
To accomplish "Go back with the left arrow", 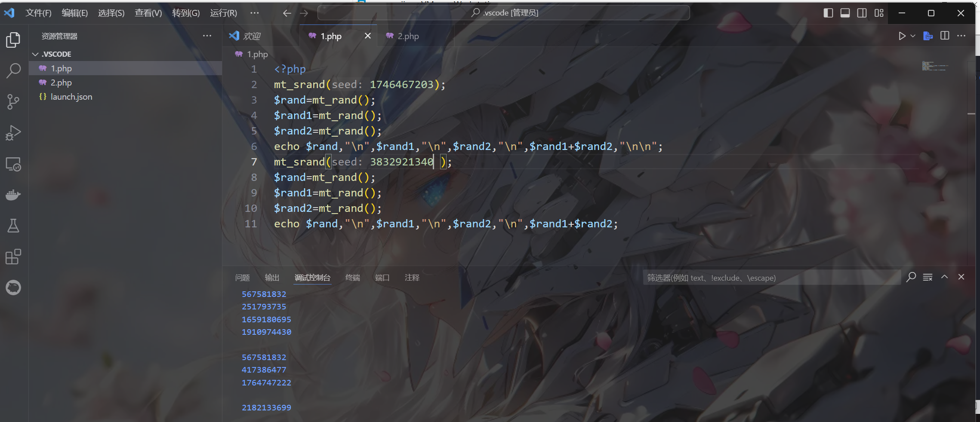I will click(287, 13).
